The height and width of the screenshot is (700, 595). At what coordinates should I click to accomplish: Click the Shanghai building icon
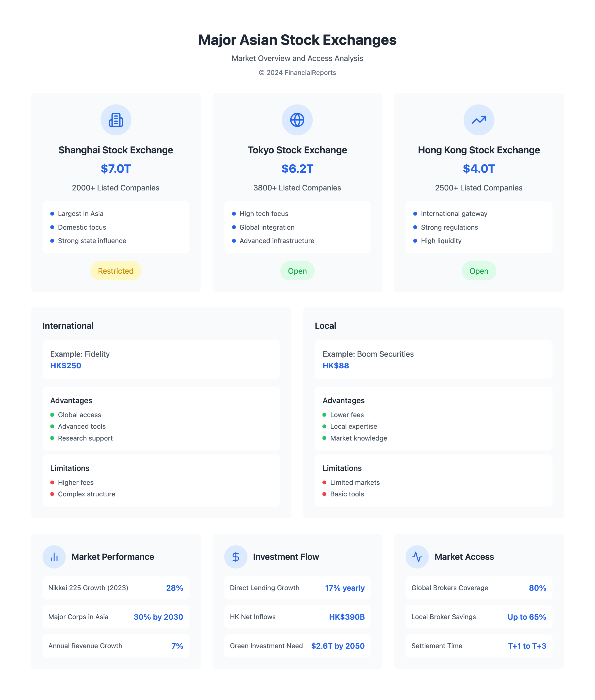click(116, 120)
